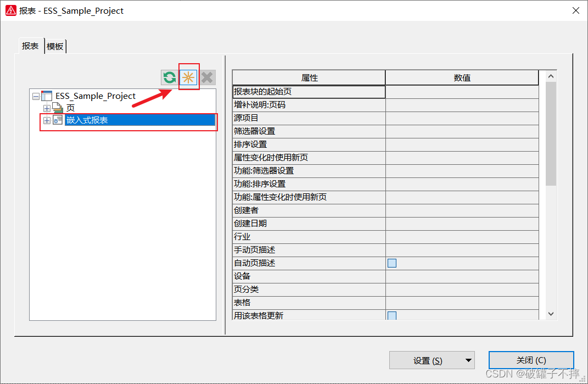This screenshot has width=588, height=384.
Task: Click the property list scrollbar down arrow
Action: [551, 314]
